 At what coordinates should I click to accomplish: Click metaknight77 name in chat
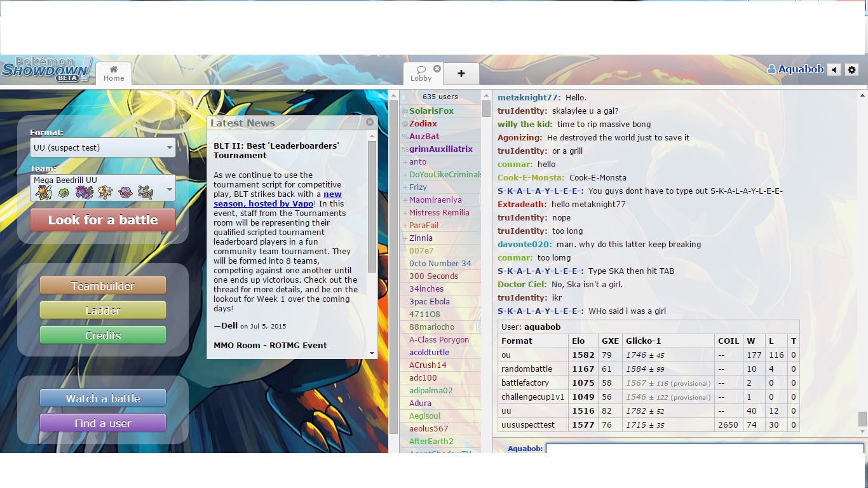point(529,98)
